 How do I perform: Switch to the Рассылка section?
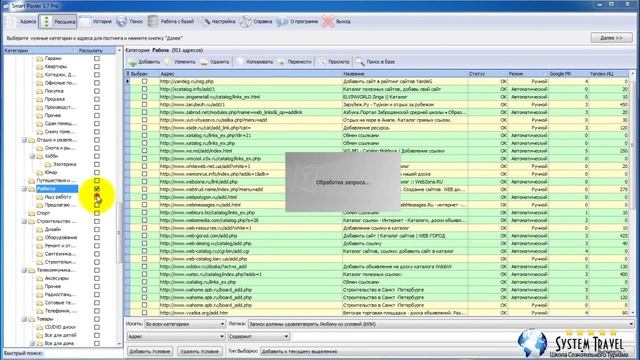point(58,22)
